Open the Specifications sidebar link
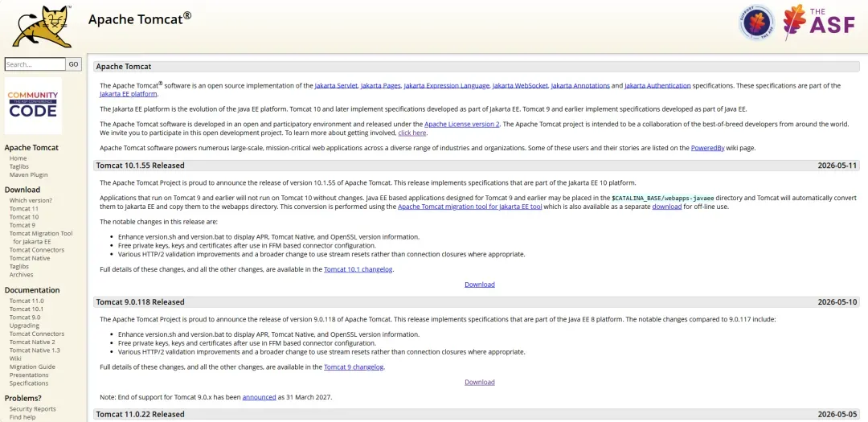This screenshot has height=422, width=868. coord(29,383)
